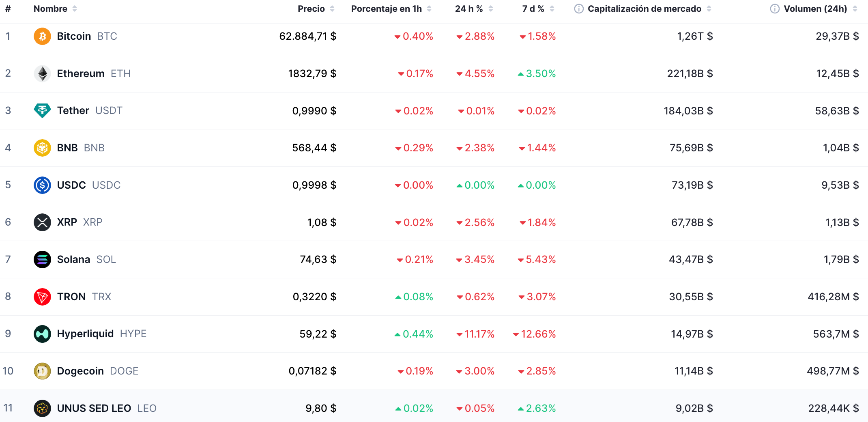Sort by Porcentaje en 1h arrows
Screen dimensions: 868x422
(x=429, y=9)
